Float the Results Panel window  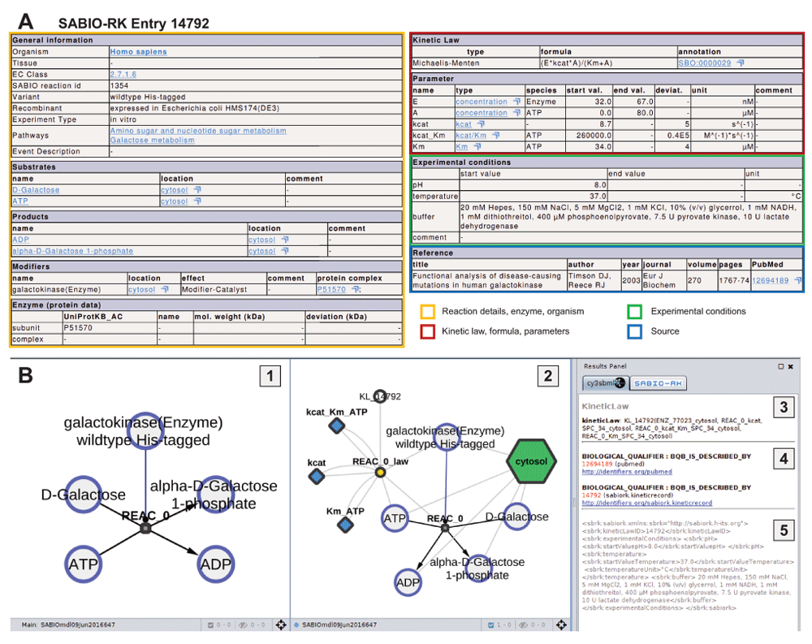click(x=781, y=366)
